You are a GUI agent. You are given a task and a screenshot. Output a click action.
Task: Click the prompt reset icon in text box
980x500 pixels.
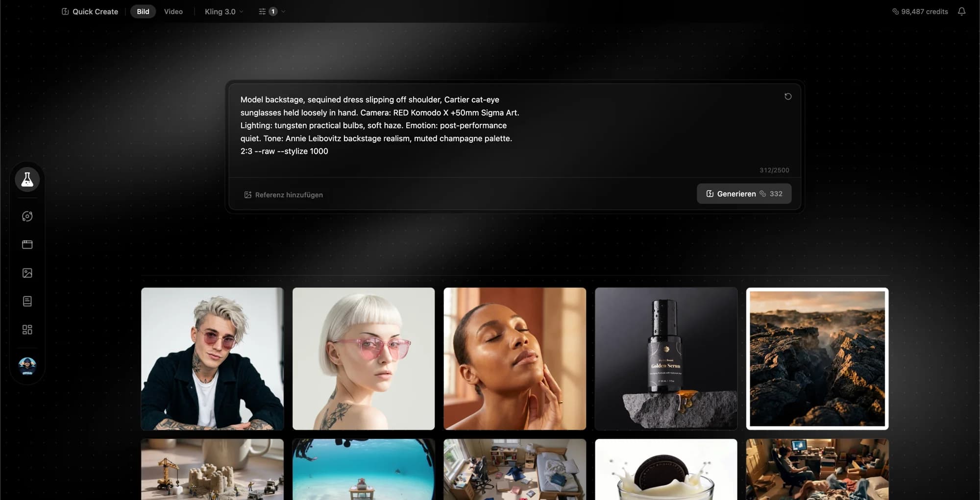[x=787, y=96]
